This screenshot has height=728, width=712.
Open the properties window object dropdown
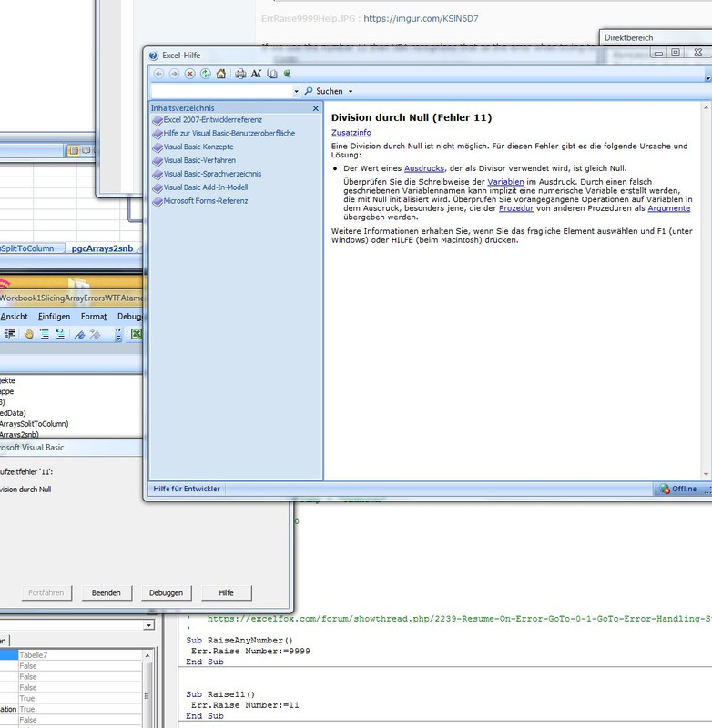[x=148, y=625]
